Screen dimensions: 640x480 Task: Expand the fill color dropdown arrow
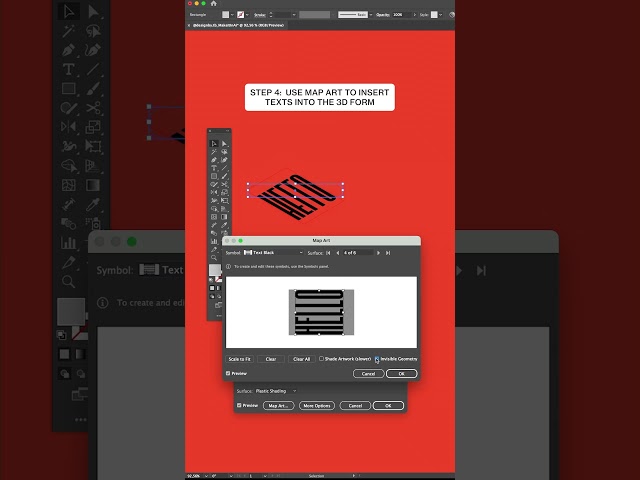click(x=232, y=15)
